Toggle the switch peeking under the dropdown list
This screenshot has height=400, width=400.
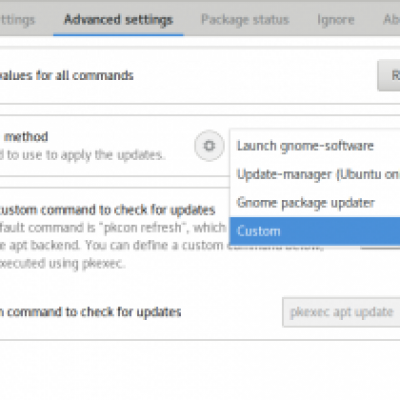380,247
